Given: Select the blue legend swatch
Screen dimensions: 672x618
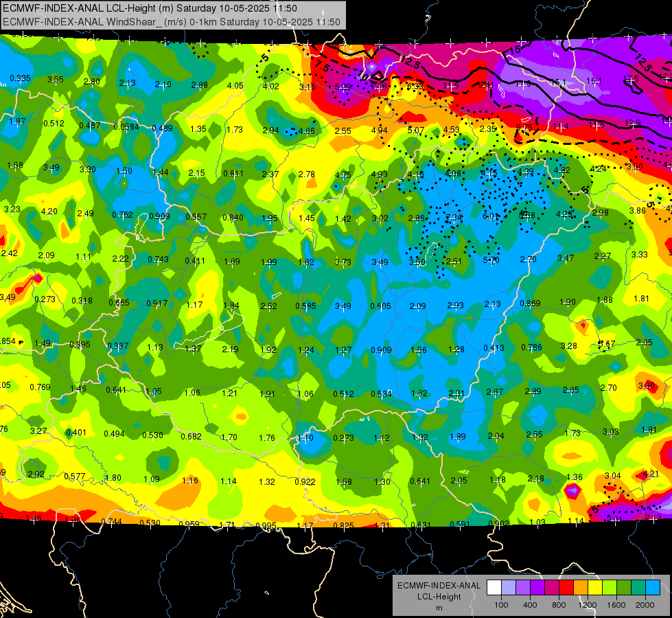Looking at the screenshot, I should click(x=653, y=588).
